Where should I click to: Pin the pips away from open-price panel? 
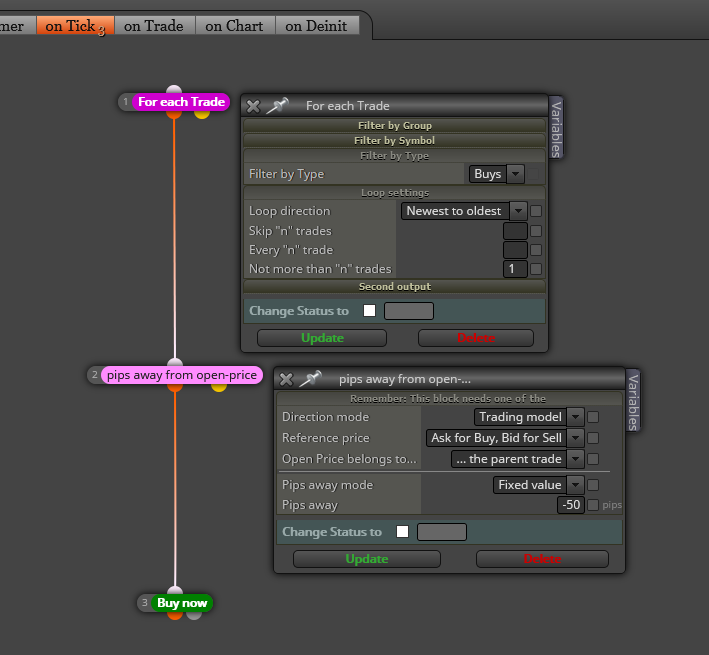[311, 378]
